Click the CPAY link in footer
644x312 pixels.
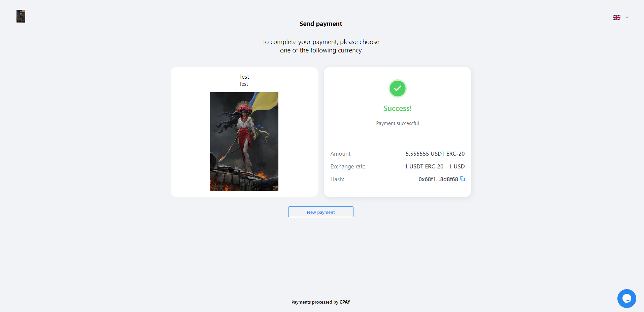click(345, 302)
